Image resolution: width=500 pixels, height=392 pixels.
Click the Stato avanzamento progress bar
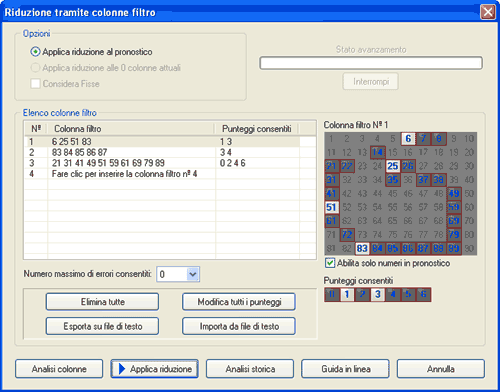click(371, 63)
